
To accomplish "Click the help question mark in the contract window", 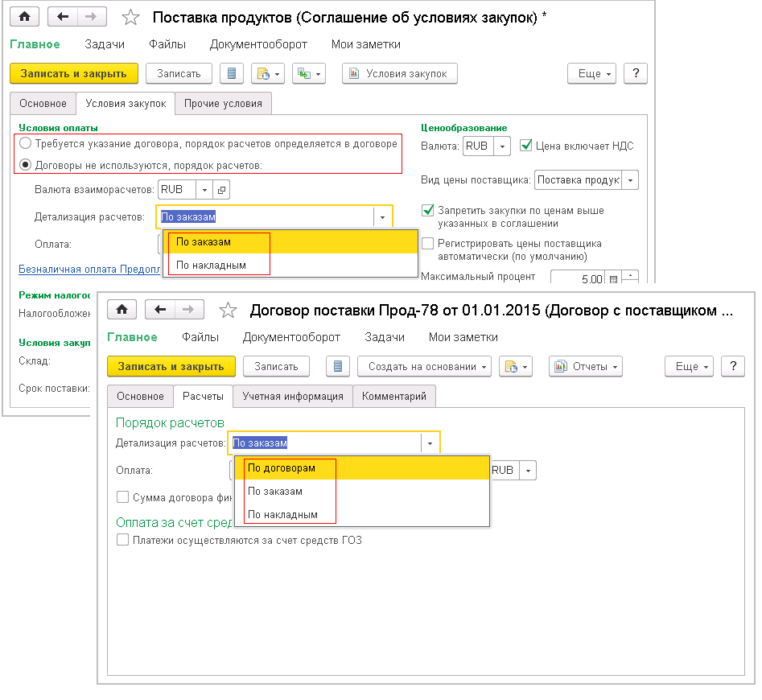I will (732, 366).
